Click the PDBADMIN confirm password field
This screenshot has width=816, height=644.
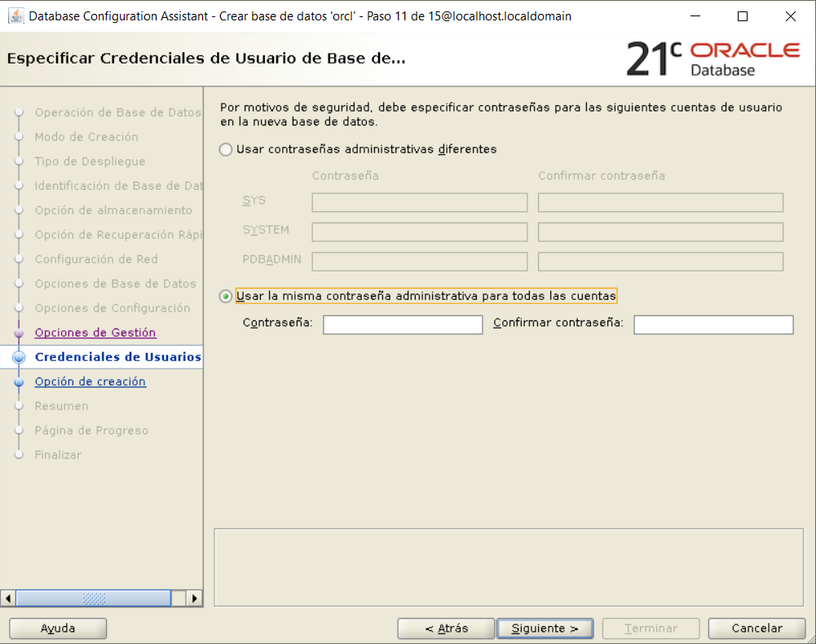[x=660, y=262]
